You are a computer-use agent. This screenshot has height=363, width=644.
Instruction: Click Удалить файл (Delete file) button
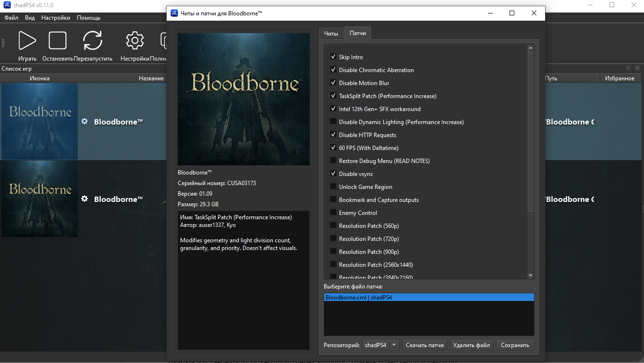pos(472,345)
